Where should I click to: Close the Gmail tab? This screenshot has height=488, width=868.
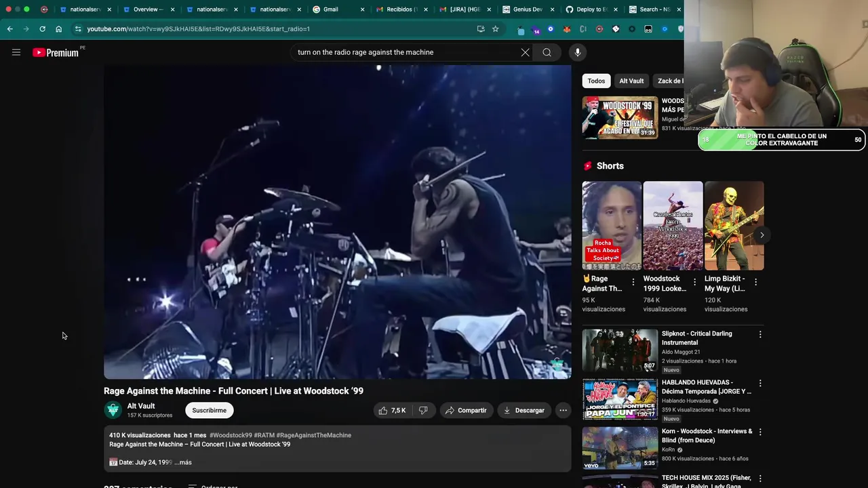(362, 9)
